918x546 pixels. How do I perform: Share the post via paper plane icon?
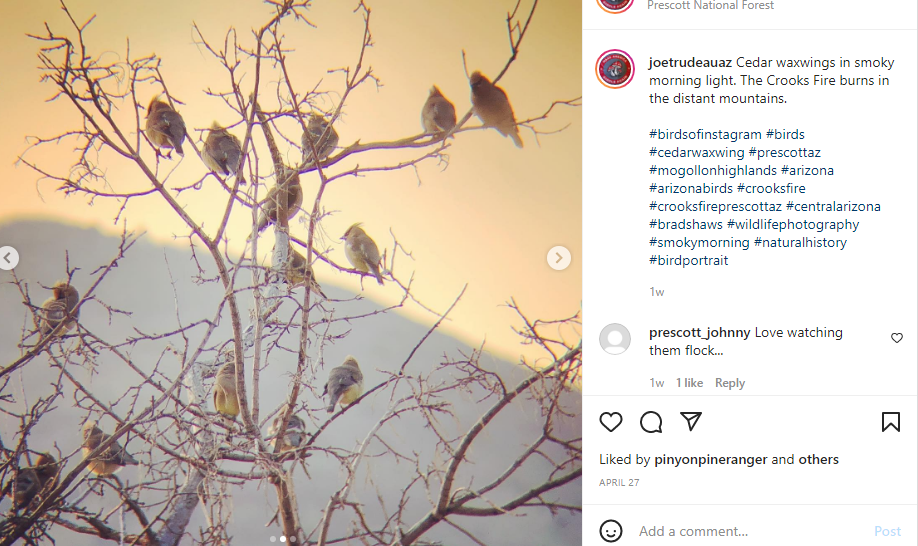click(691, 421)
